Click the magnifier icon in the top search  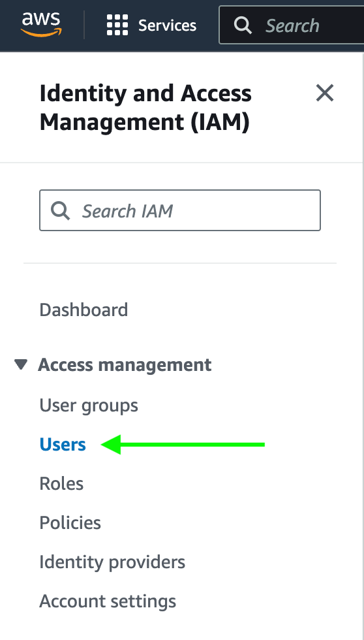pyautogui.click(x=243, y=25)
